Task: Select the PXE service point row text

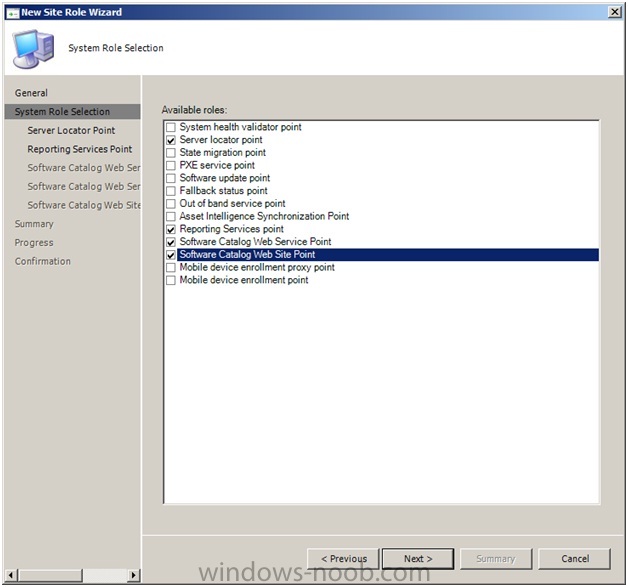Action: 217,165
